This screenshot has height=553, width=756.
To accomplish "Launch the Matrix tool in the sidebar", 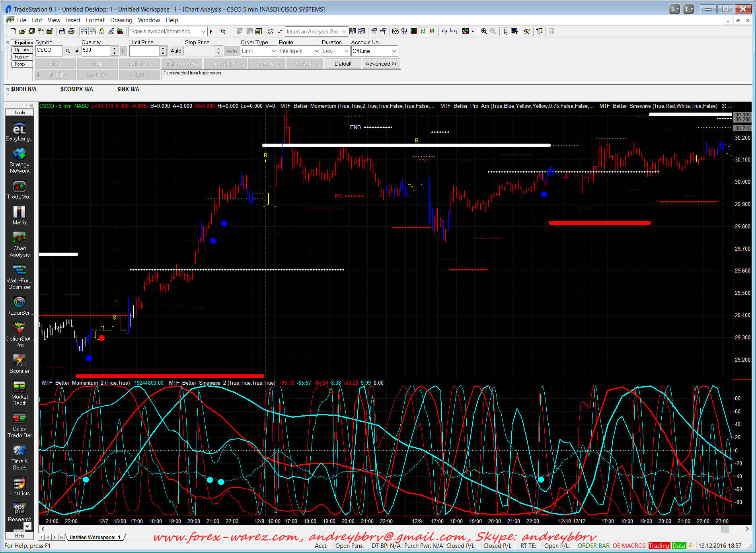I will pos(19,215).
